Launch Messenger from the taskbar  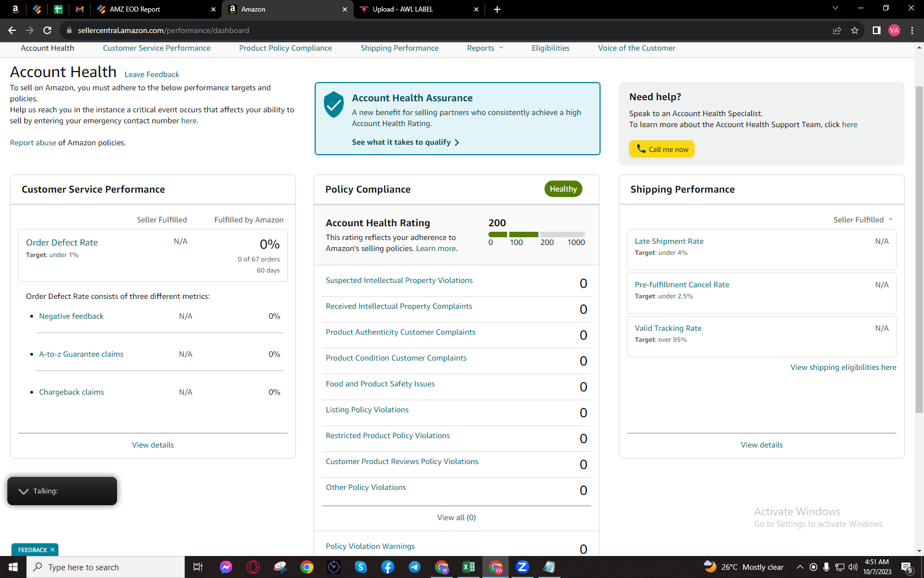click(226, 567)
